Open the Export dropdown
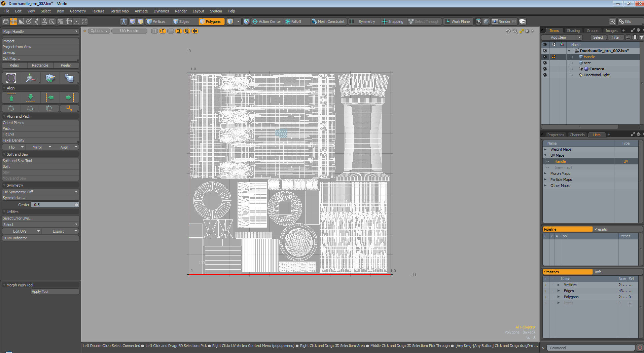The height and width of the screenshot is (353, 644). coord(61,231)
